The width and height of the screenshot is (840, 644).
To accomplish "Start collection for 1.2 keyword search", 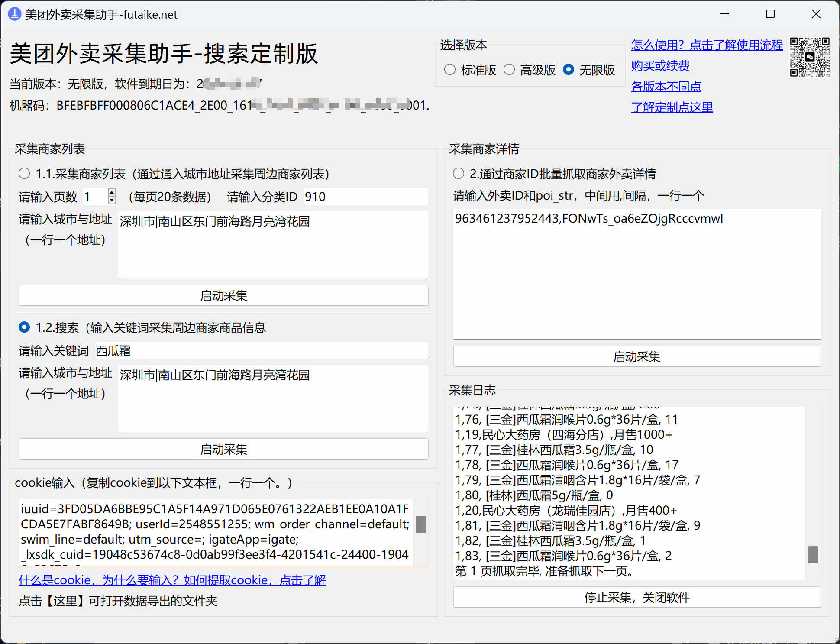I will [223, 449].
